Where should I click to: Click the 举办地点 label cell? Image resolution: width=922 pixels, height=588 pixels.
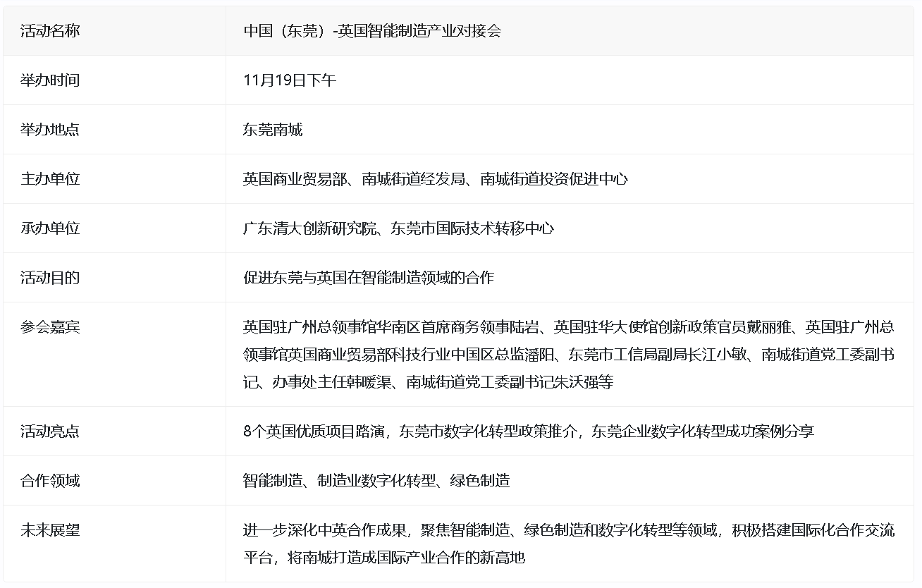pos(50,130)
